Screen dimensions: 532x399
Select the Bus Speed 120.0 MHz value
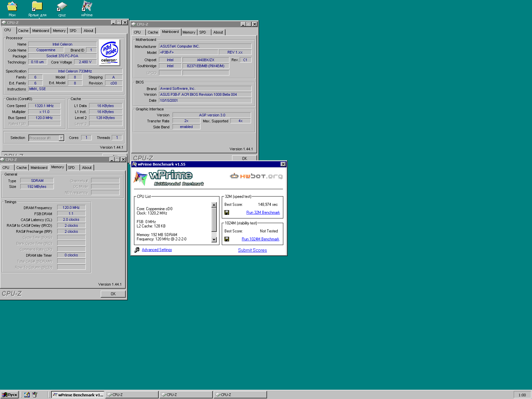pyautogui.click(x=44, y=118)
